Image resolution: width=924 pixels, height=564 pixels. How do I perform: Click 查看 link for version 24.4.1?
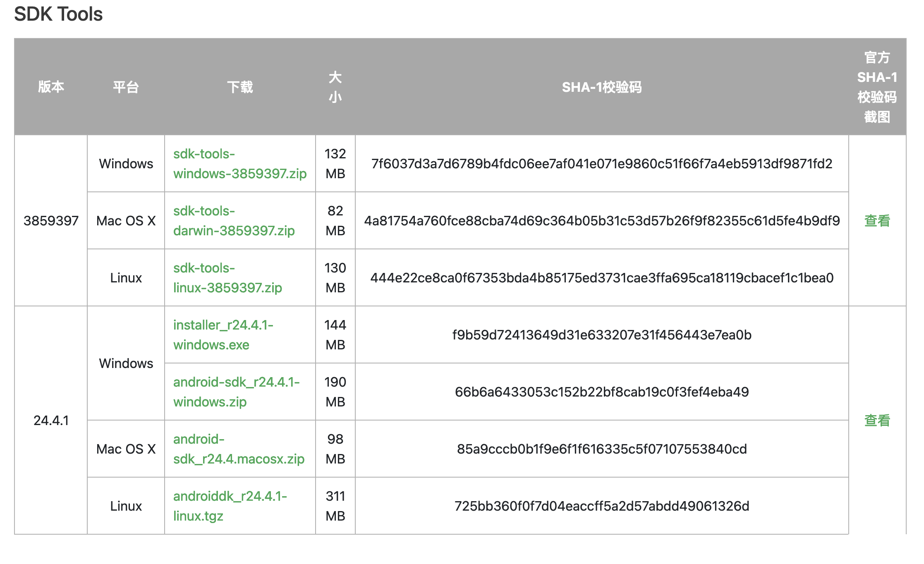[877, 421]
